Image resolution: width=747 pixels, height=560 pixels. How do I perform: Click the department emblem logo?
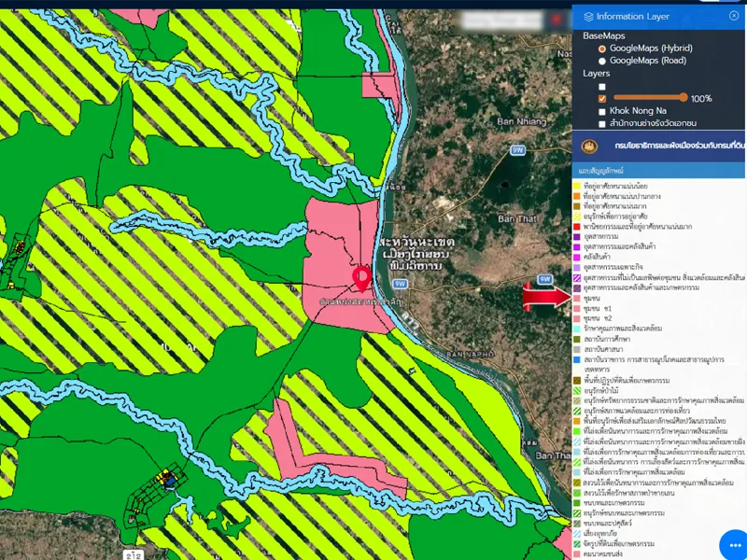(588, 147)
